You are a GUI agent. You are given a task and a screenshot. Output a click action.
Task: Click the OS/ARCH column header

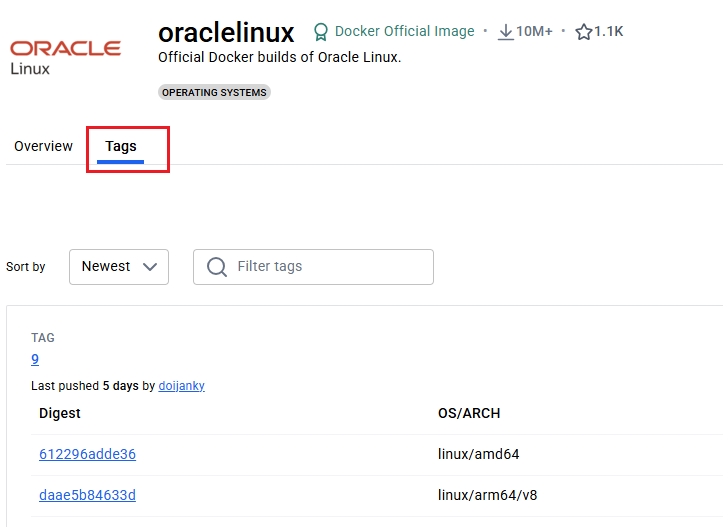(469, 413)
